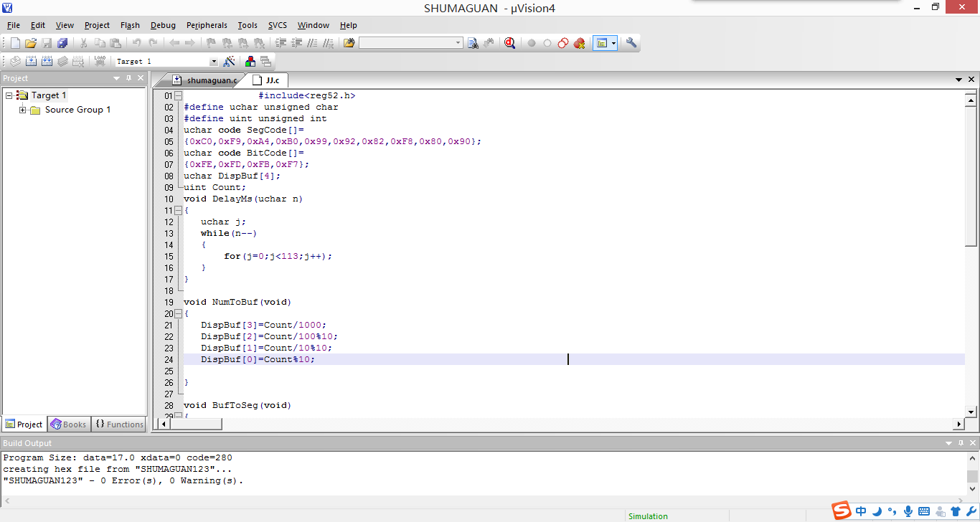The height and width of the screenshot is (522, 980).
Task: Click Sogou microphone voice input icon
Action: [x=908, y=511]
